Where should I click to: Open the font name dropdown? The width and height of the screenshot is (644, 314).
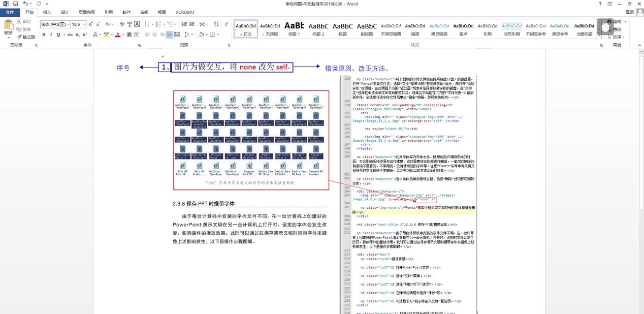tap(68, 24)
